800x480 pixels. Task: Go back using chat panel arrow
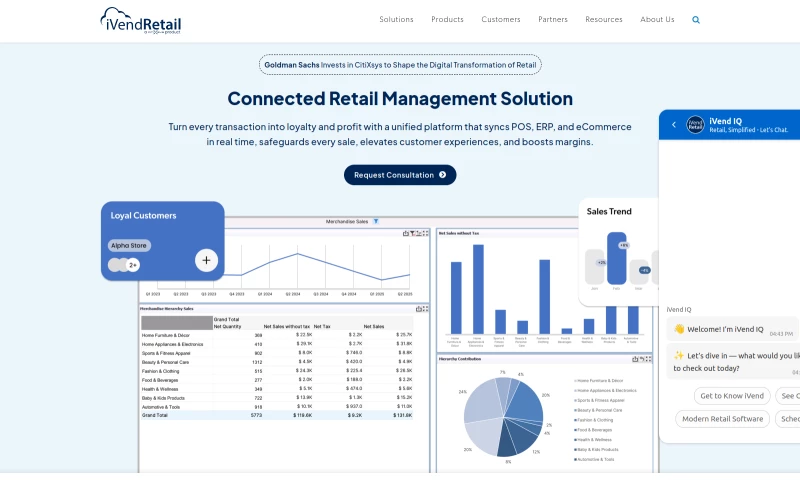674,124
